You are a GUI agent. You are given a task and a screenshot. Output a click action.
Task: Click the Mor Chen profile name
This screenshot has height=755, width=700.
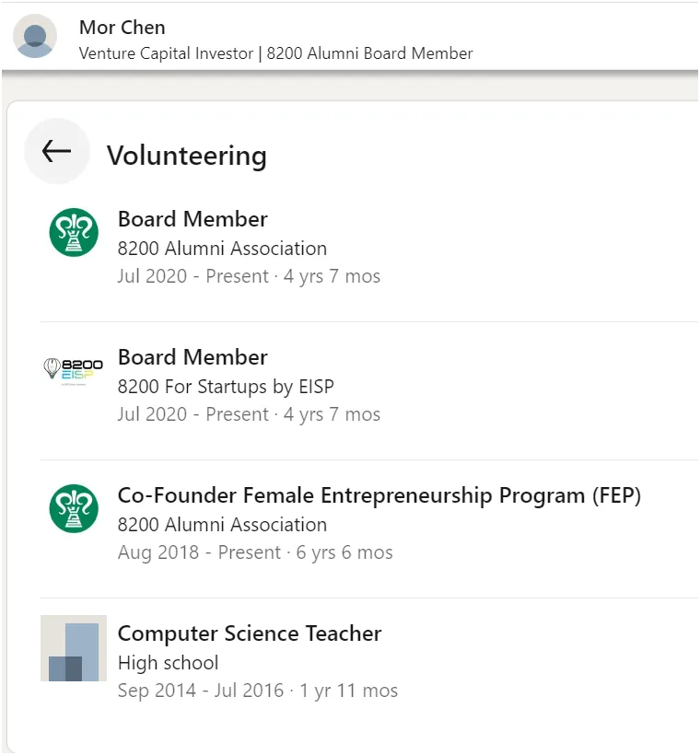pyautogui.click(x=122, y=28)
